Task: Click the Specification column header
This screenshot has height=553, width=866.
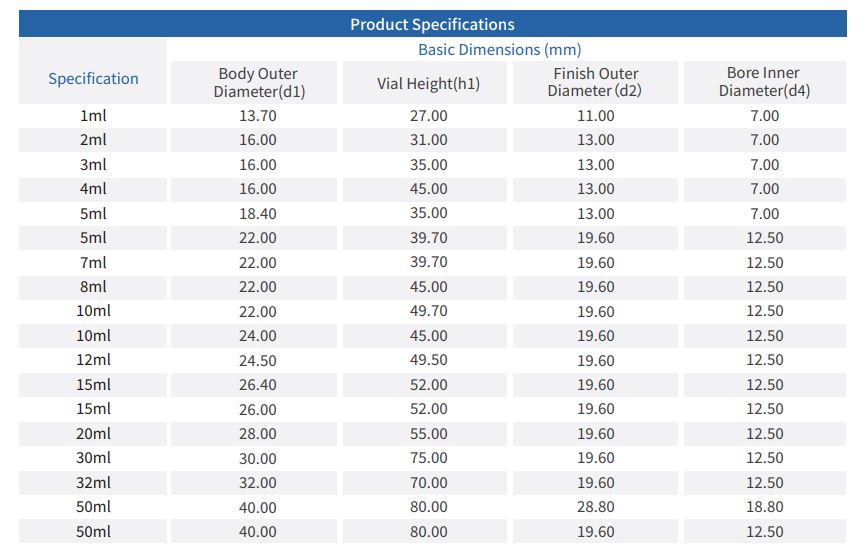Action: 93,79
